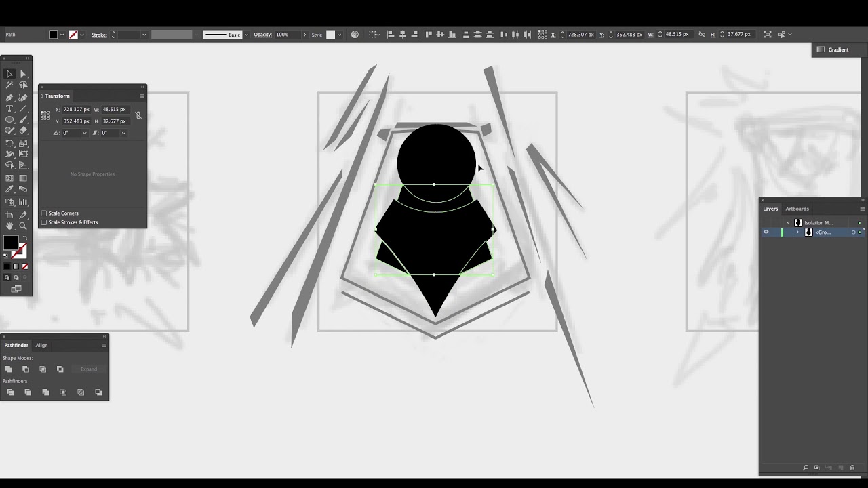Pick the Type tool
Image resolution: width=868 pixels, height=488 pixels.
point(9,108)
